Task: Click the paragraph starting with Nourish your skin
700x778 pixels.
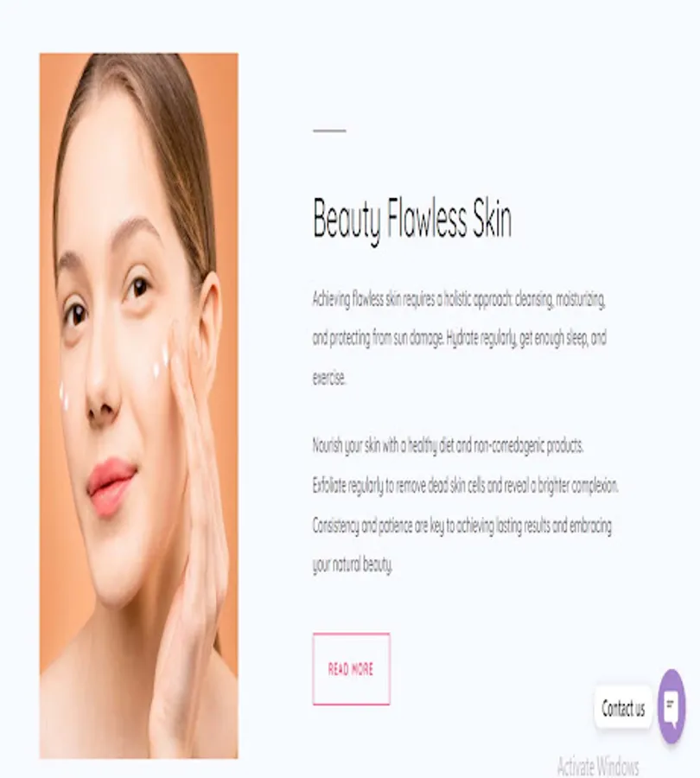Action: (465, 505)
